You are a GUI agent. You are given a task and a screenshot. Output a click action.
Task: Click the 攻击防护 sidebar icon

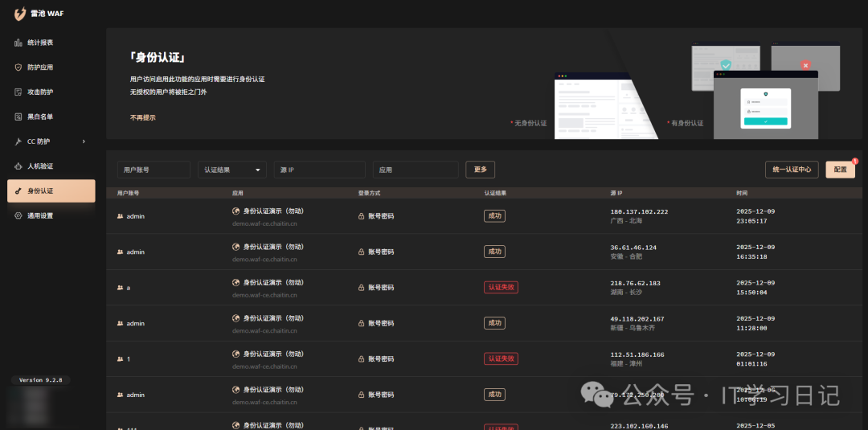18,92
